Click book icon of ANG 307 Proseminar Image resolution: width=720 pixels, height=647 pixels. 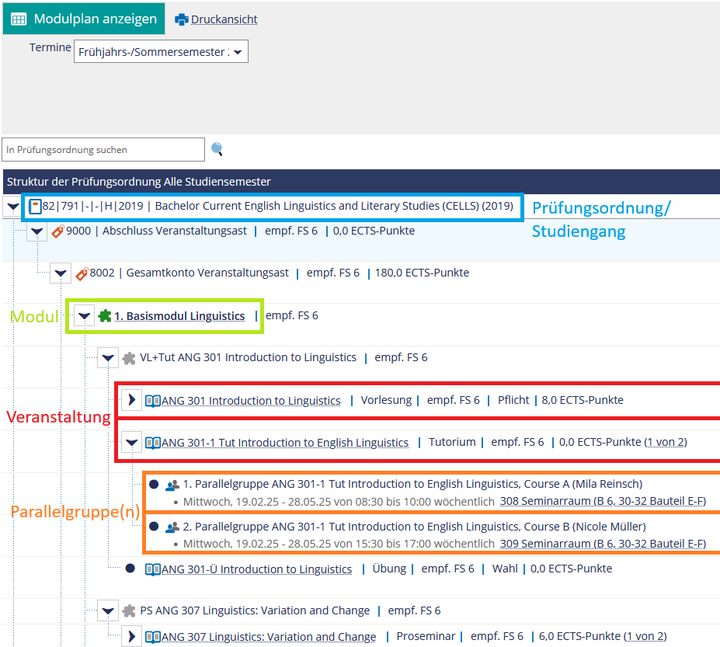[153, 637]
